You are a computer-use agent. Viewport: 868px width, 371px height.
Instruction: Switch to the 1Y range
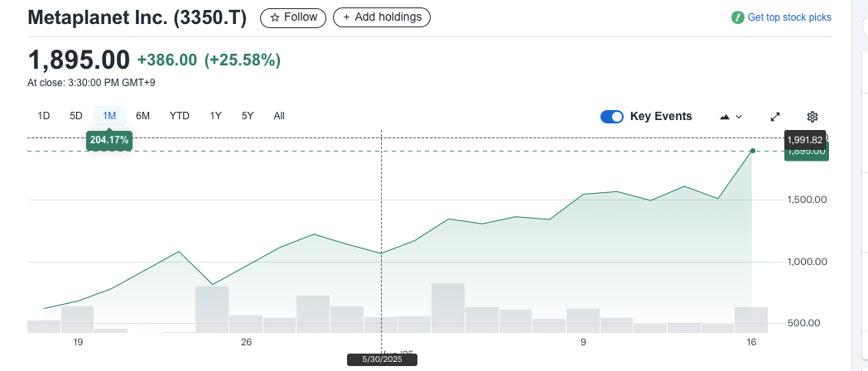click(215, 116)
